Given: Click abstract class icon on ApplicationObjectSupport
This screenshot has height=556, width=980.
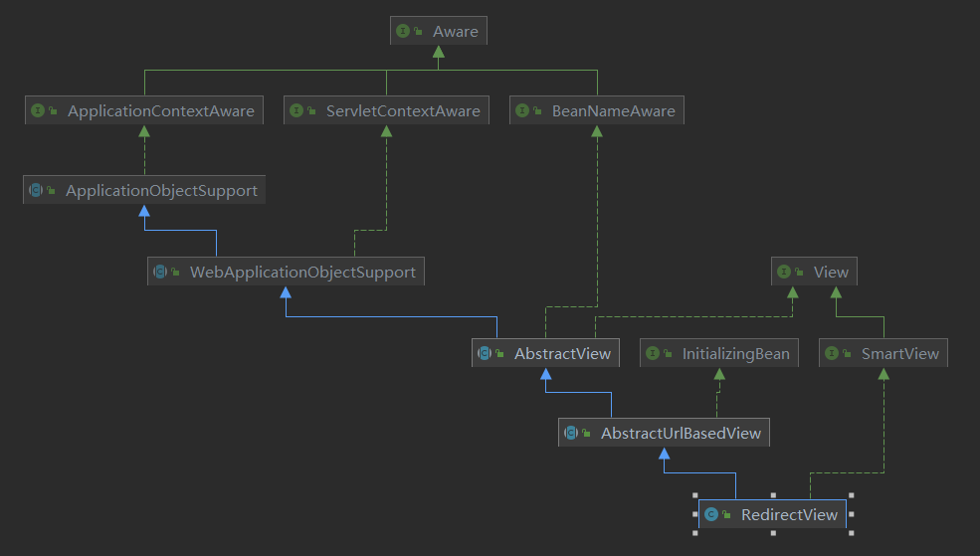Looking at the screenshot, I should (x=36, y=190).
